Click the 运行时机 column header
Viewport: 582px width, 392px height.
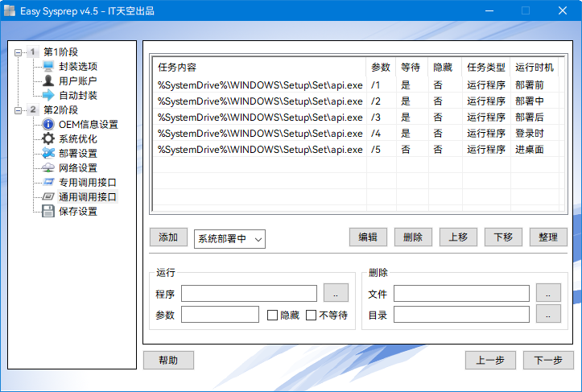pos(535,67)
